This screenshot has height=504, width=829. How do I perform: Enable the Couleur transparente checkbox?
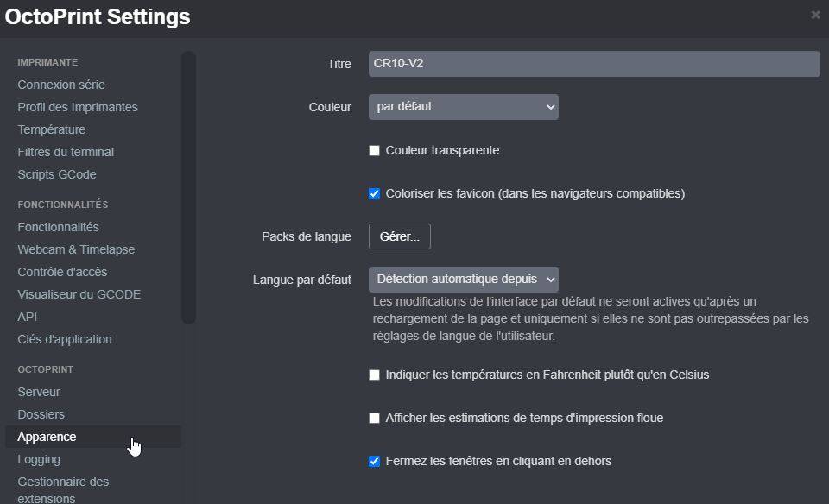[x=374, y=150]
